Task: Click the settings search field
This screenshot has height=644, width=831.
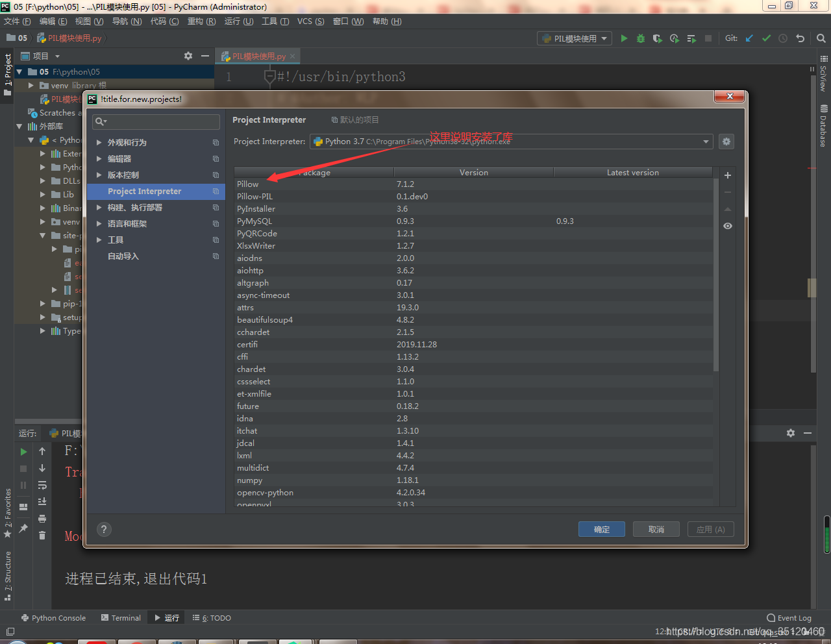Action: [x=156, y=121]
